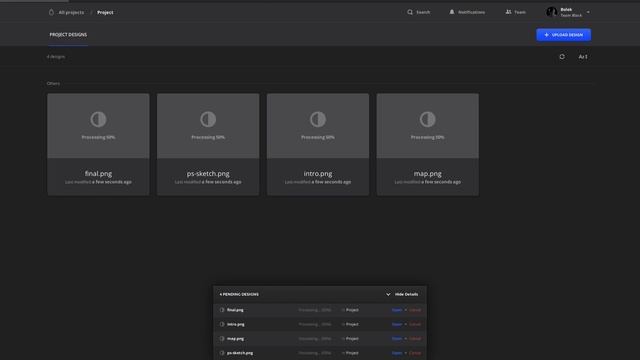Click the Hide Details link

407,294
